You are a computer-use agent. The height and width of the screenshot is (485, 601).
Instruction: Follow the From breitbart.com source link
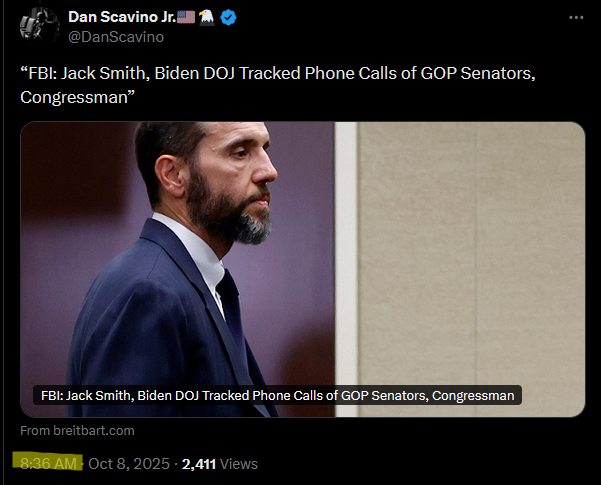pyautogui.click(x=77, y=431)
